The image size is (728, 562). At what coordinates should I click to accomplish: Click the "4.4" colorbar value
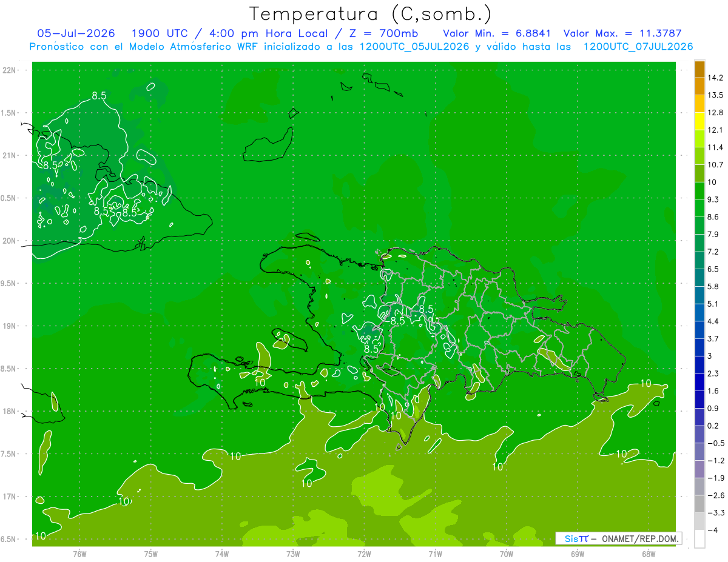(x=713, y=321)
